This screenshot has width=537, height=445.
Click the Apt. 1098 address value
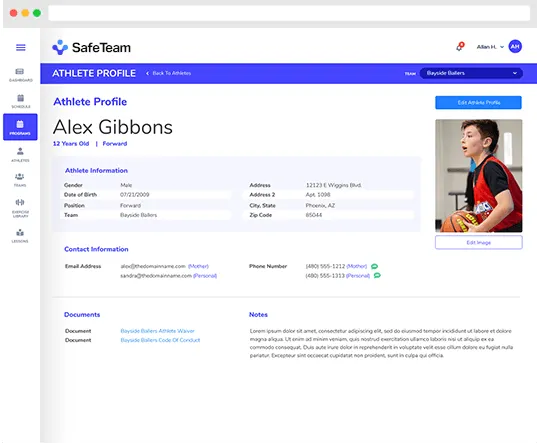point(318,195)
